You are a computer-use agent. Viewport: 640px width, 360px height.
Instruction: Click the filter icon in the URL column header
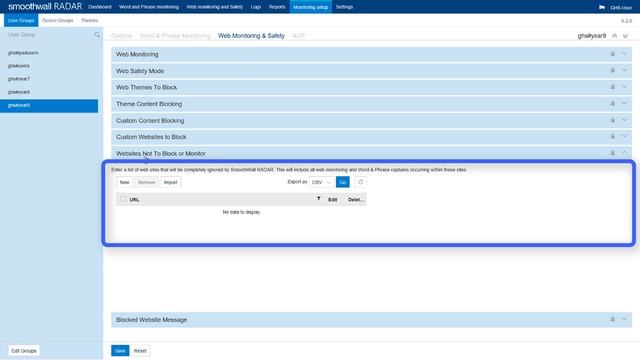click(318, 199)
